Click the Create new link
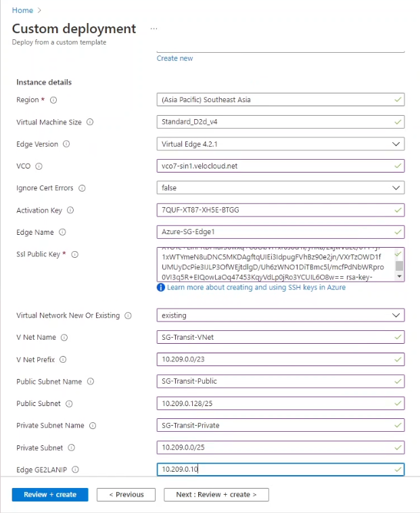 (x=175, y=58)
